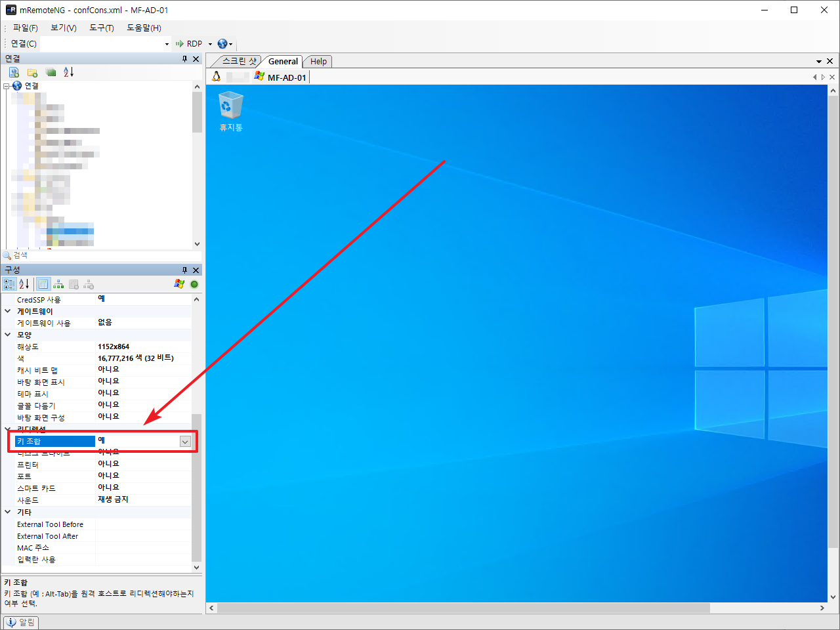This screenshot has width=840, height=630.
Task: Sort connections ascending with the A-Z icon
Action: pos(69,72)
